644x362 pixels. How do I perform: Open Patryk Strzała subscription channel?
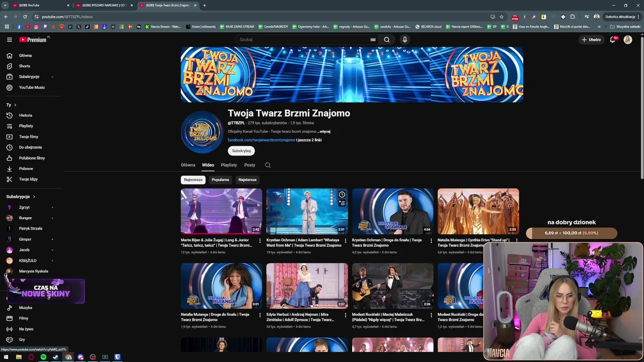click(x=31, y=228)
